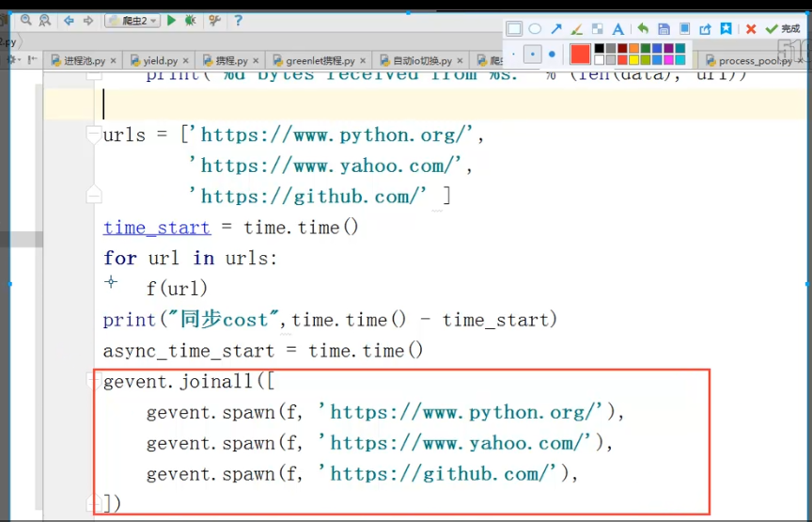
Task: Click the gear options icon beside the tabs
Action: pos(13,59)
